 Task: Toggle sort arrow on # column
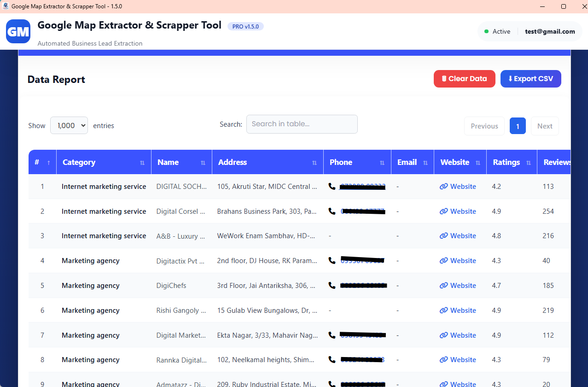click(48, 162)
